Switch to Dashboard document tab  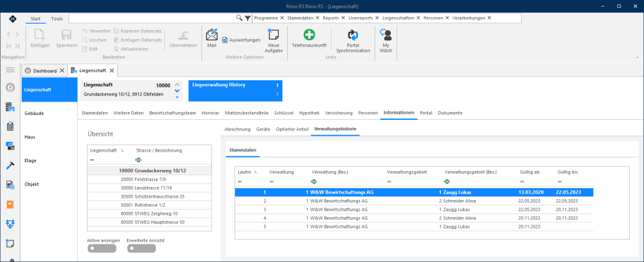pyautogui.click(x=45, y=71)
